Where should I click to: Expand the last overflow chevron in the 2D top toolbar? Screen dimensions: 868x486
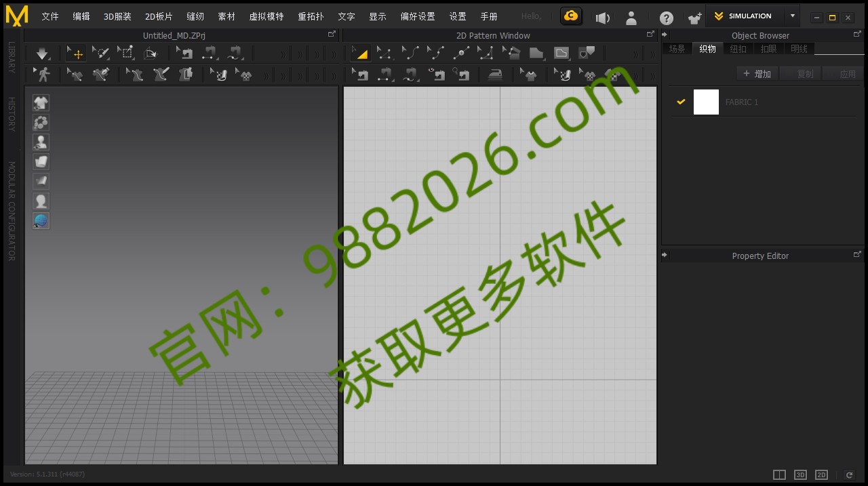tap(652, 55)
